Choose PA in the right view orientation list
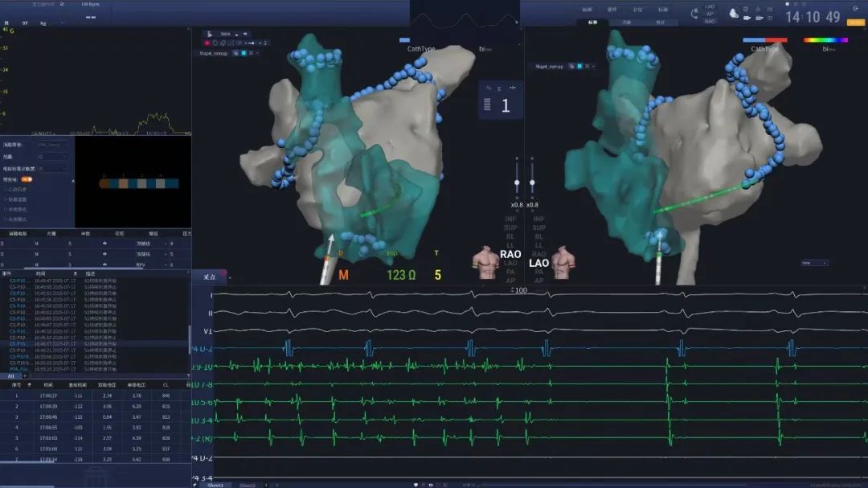The image size is (868, 488). (538, 272)
